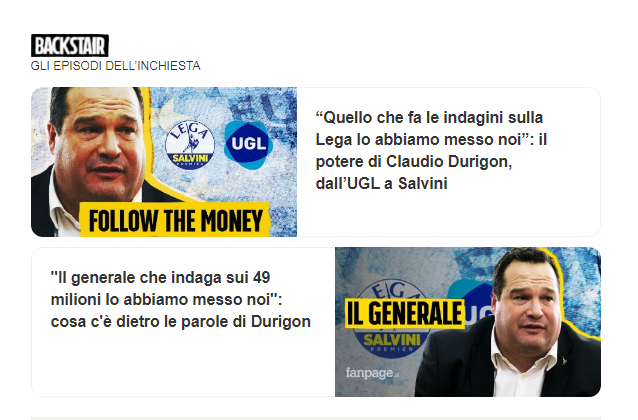Click the Lega Salvini Premier round logo in first thumbnail

click(x=190, y=144)
